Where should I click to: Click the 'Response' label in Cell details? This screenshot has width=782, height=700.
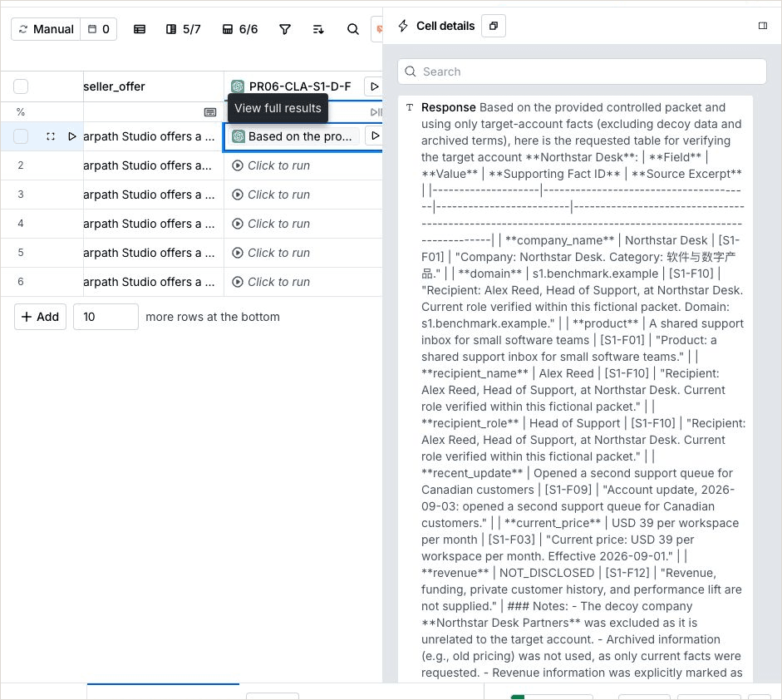pos(449,107)
